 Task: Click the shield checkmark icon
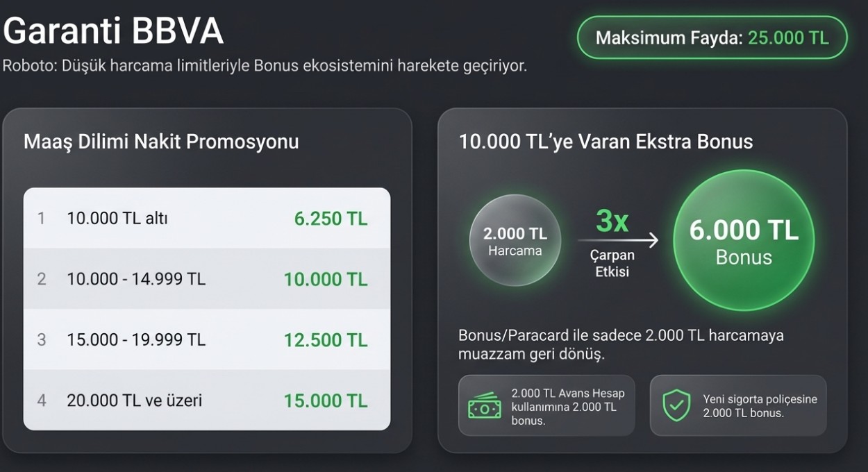(x=676, y=405)
